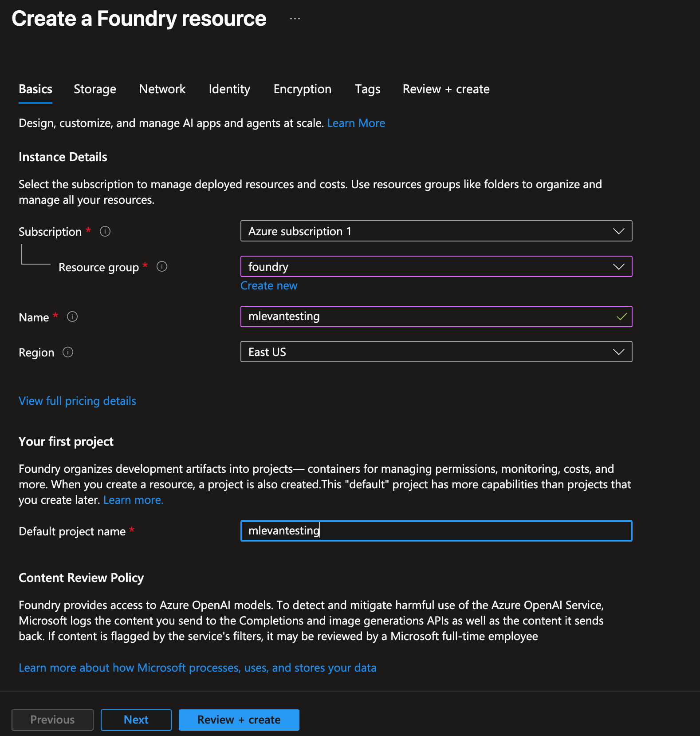
Task: Click the Your first project heading
Action: [66, 442]
